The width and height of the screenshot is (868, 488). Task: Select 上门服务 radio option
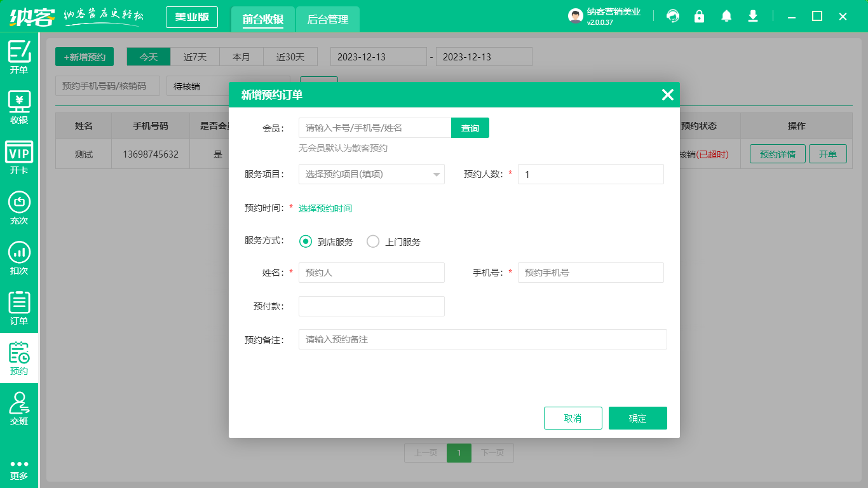tap(374, 241)
